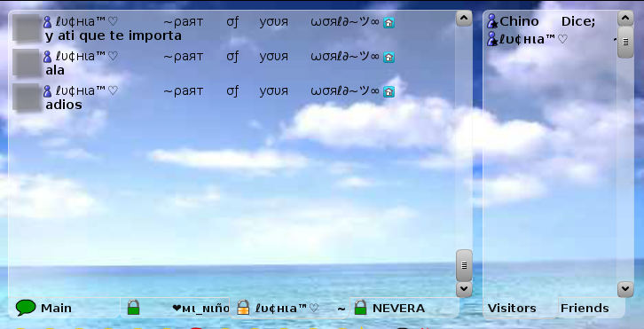
Task: Click user icon beside 'y ati que te importa'
Action: (48, 22)
